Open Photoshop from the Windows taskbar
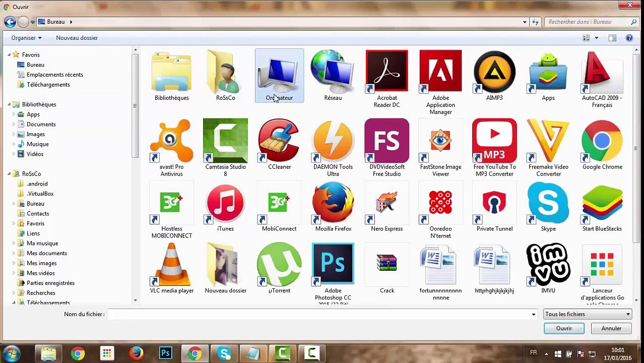Screen dimensions: 644x363 click(165, 353)
